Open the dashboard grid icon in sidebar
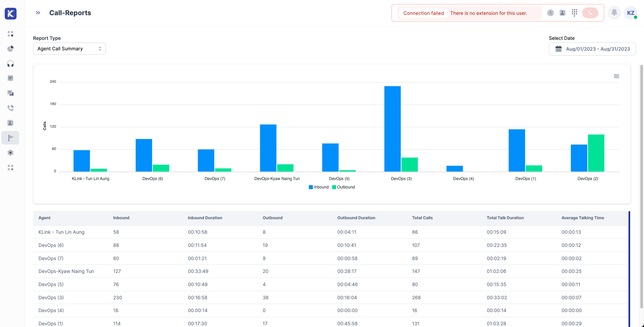 pos(10,34)
